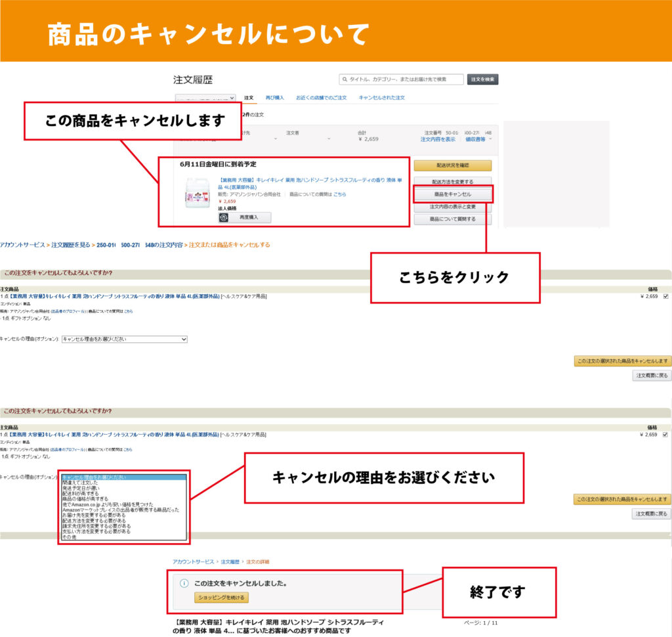Select 配送料が高すぎる from the reason list
The image size is (672, 637).
[124, 494]
